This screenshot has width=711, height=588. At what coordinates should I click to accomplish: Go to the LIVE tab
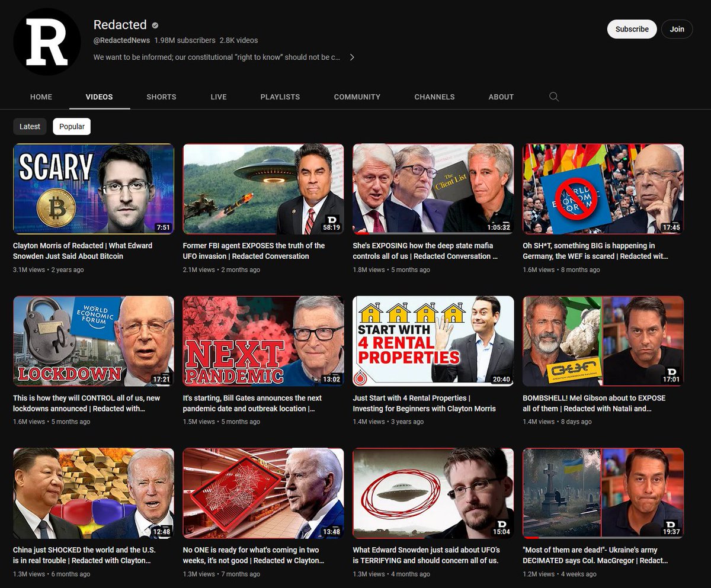(x=219, y=97)
